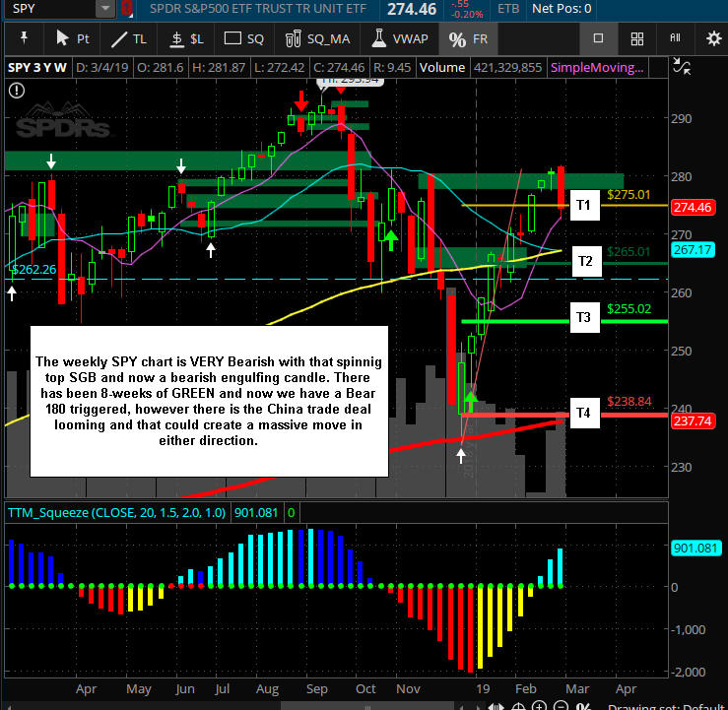Click the green 0 squeeze value

click(292, 513)
